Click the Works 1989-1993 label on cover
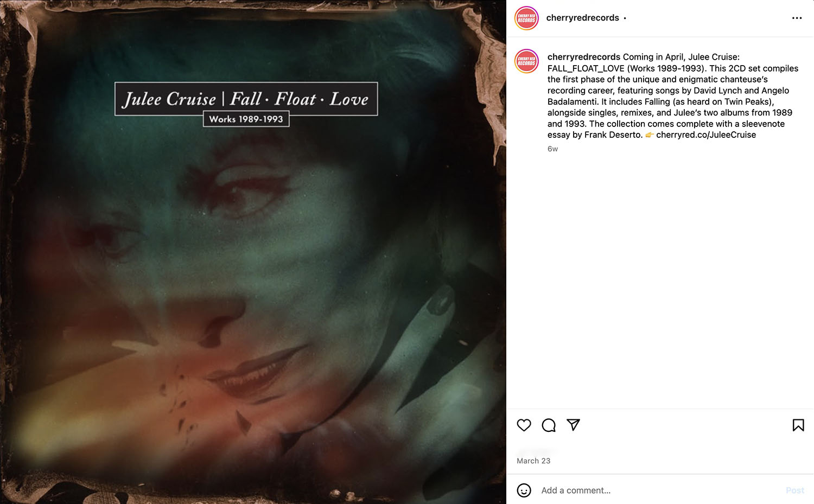The width and height of the screenshot is (814, 504). [246, 119]
